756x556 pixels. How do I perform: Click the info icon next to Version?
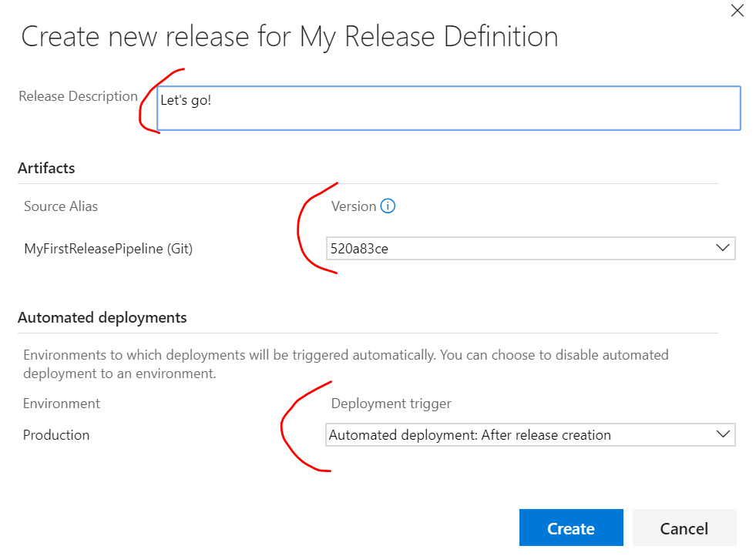388,206
